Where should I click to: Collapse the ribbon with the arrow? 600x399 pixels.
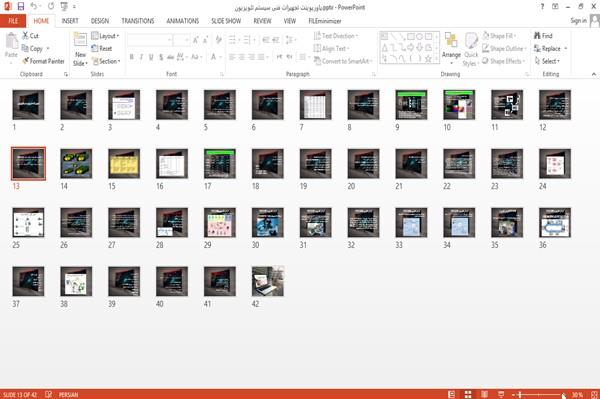[x=594, y=74]
